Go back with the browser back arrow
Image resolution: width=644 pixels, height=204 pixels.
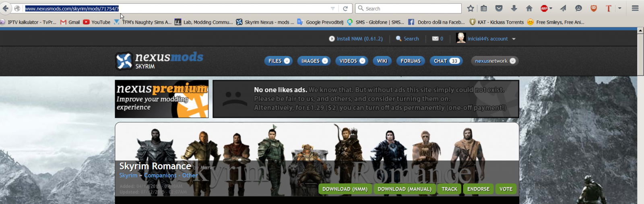[6, 8]
